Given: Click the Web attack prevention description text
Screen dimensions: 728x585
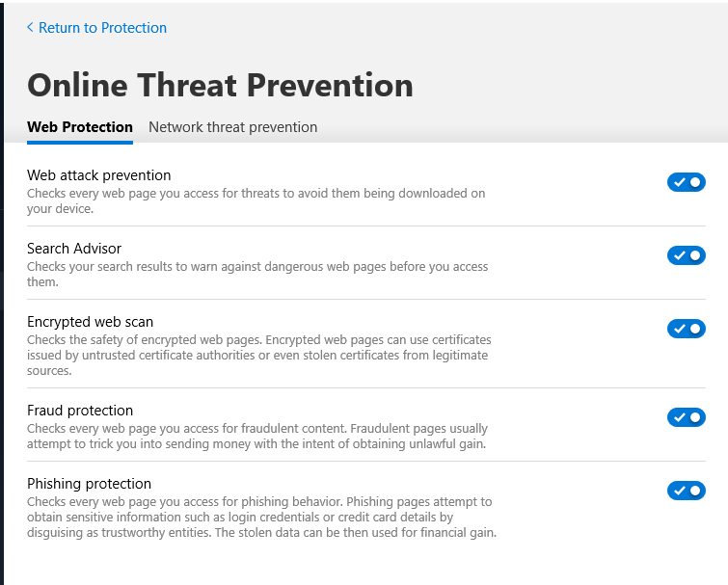Looking at the screenshot, I should tap(256, 200).
